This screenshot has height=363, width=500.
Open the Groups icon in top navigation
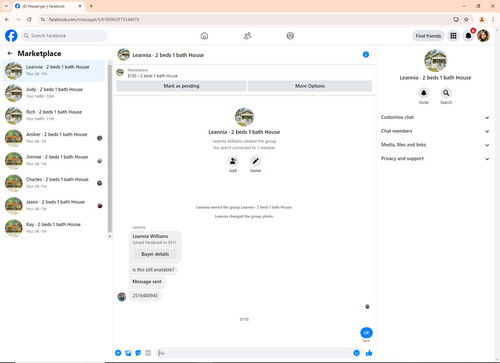[x=290, y=36]
